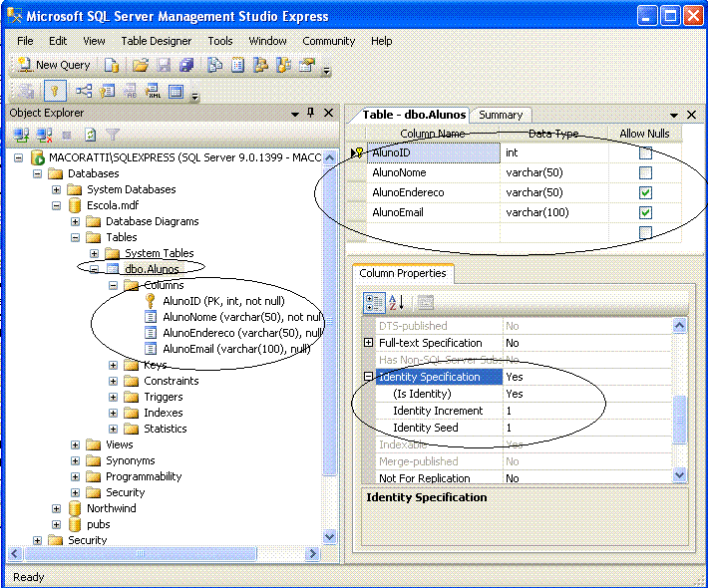Click the Save floppy disk icon

(164, 66)
